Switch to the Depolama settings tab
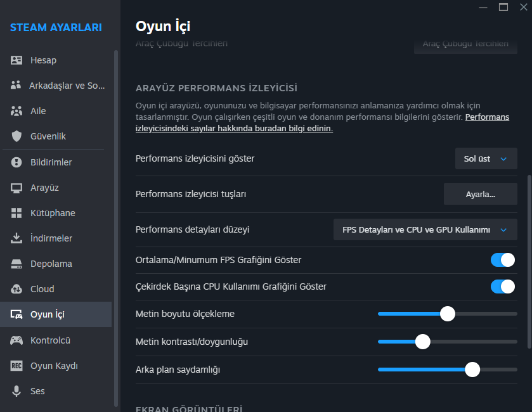 pyautogui.click(x=51, y=264)
